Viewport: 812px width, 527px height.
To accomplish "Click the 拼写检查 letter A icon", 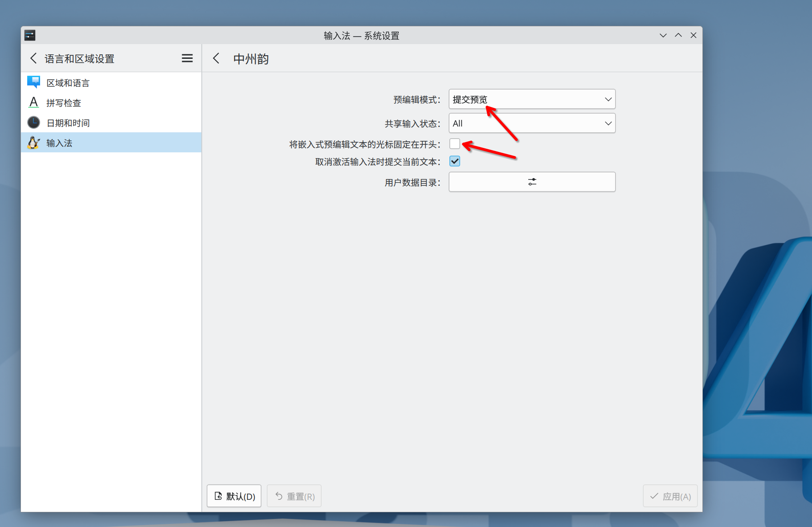I will pyautogui.click(x=33, y=102).
